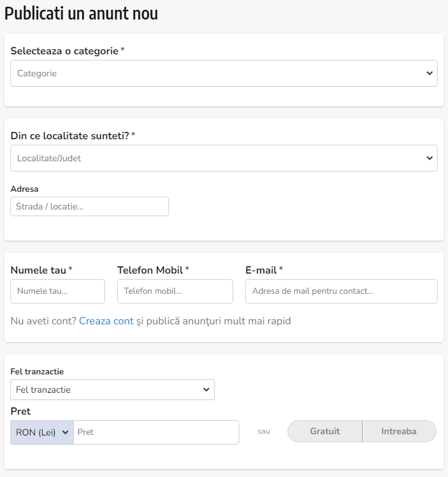Follow the Creaza cont link
The width and height of the screenshot is (448, 477).
click(x=106, y=321)
